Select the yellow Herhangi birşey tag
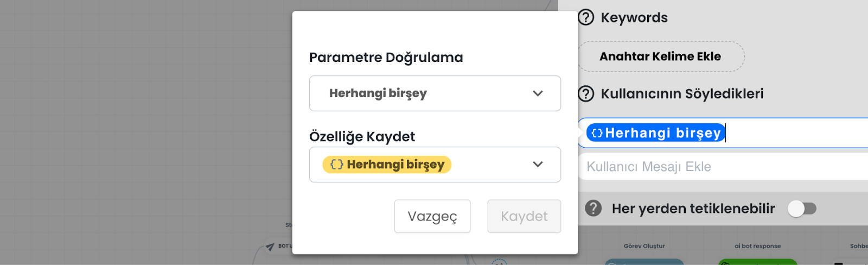The width and height of the screenshot is (868, 265). point(395,165)
